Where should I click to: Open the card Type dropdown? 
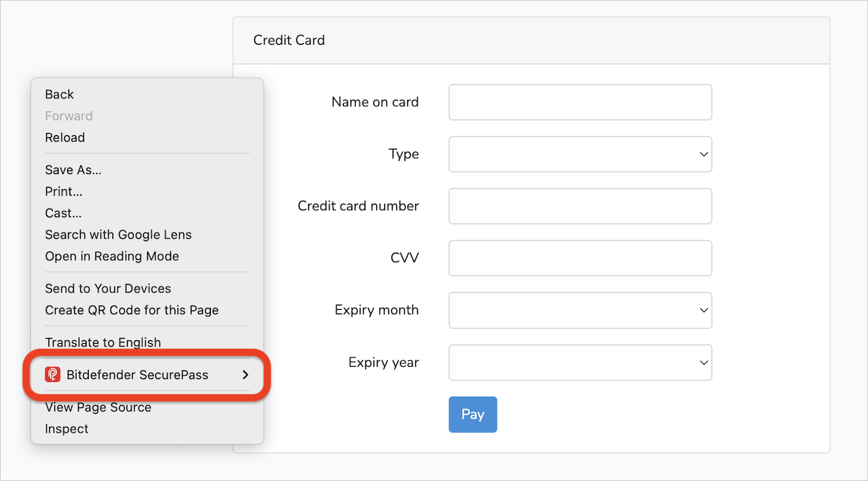[581, 155]
